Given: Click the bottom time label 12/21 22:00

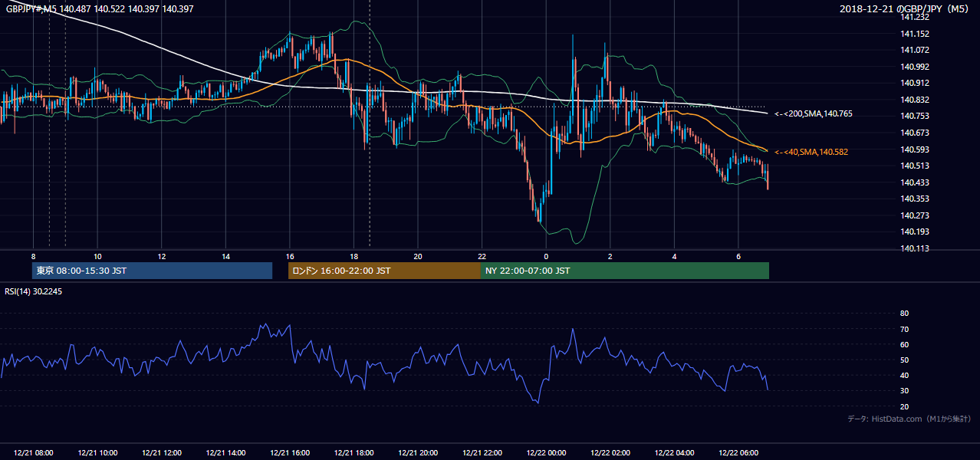Looking at the screenshot, I should point(482,453).
